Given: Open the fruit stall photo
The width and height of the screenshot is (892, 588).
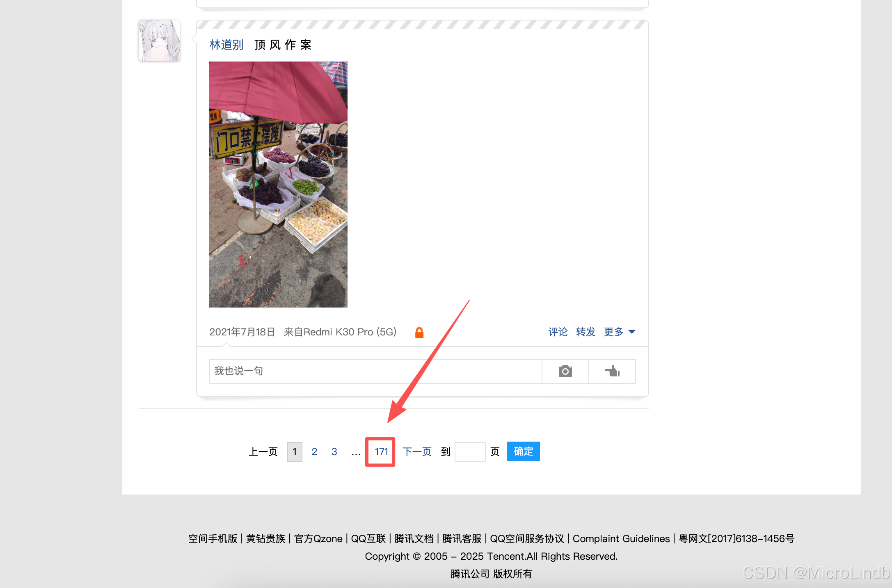Looking at the screenshot, I should [x=278, y=185].
